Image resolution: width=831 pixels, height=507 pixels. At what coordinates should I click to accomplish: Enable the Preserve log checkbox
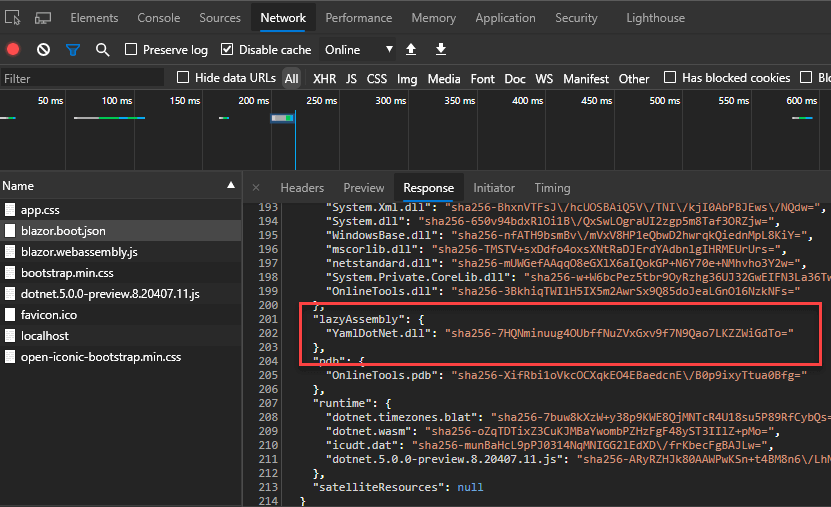(131, 50)
